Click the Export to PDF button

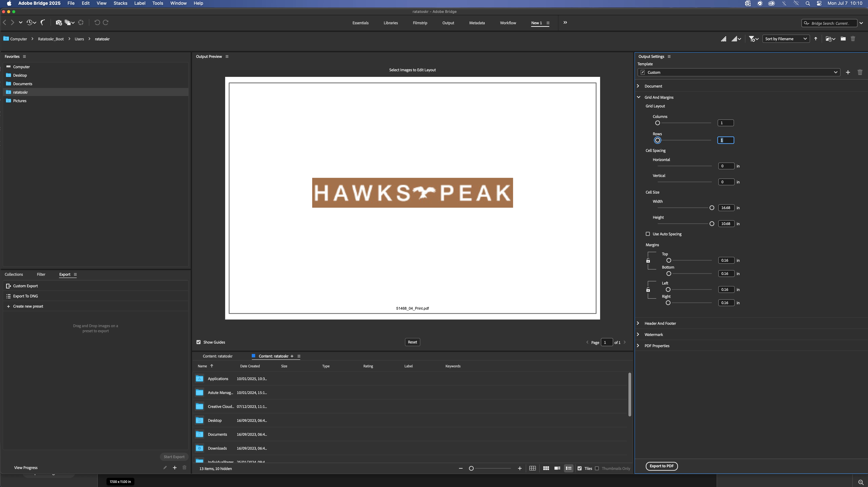662,466
